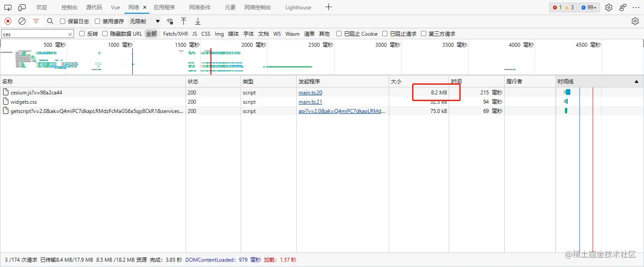The width and height of the screenshot is (644, 267).
Task: Open main.ts:20 initiator link
Action: coord(310,93)
